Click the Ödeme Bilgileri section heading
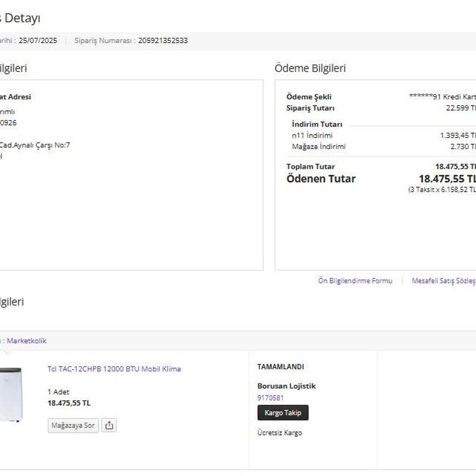The height and width of the screenshot is (476, 476). pyautogui.click(x=310, y=69)
